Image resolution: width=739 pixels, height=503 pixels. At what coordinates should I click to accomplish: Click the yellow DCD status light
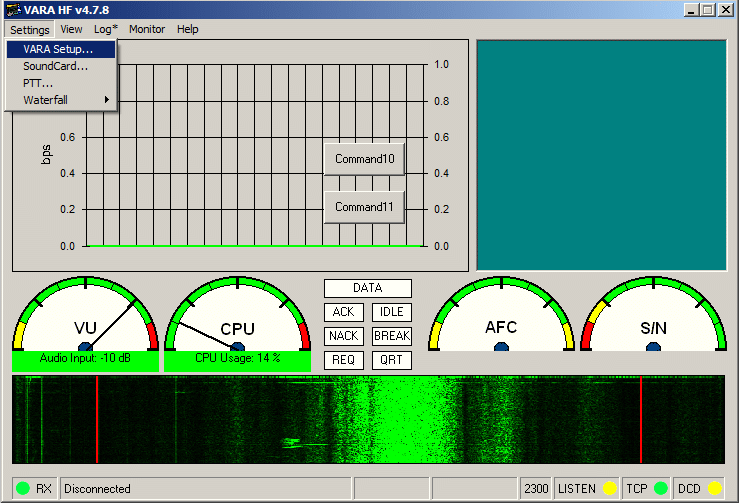pyautogui.click(x=714, y=489)
